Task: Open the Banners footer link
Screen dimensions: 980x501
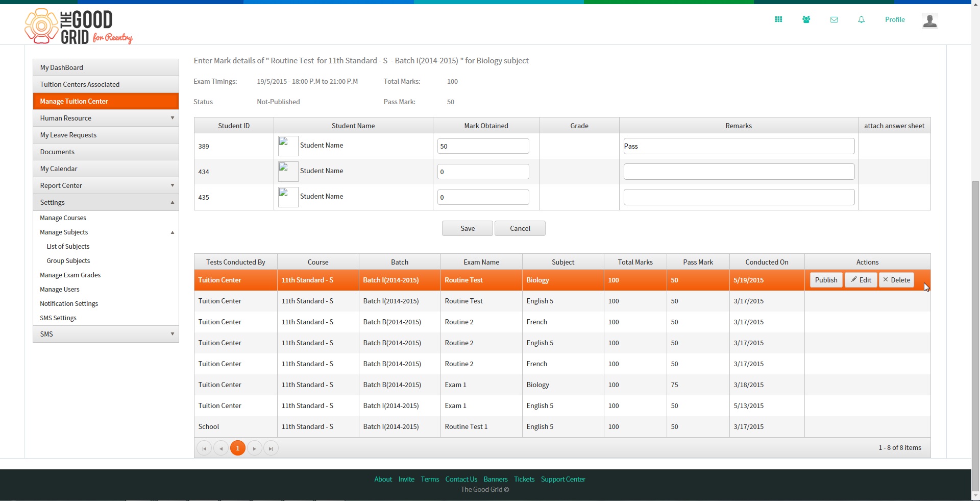Action: pyautogui.click(x=496, y=479)
